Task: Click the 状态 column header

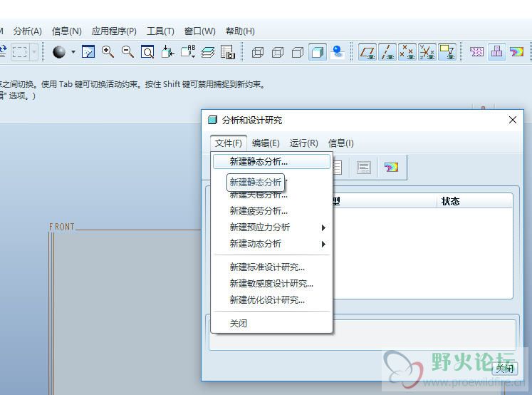Action: pos(450,201)
